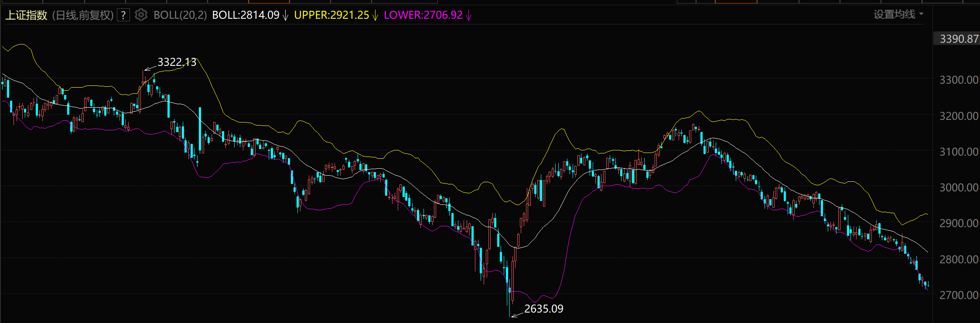
Task: Click the arrow pointing at the 2635.09 low
Action: pyautogui.click(x=517, y=314)
